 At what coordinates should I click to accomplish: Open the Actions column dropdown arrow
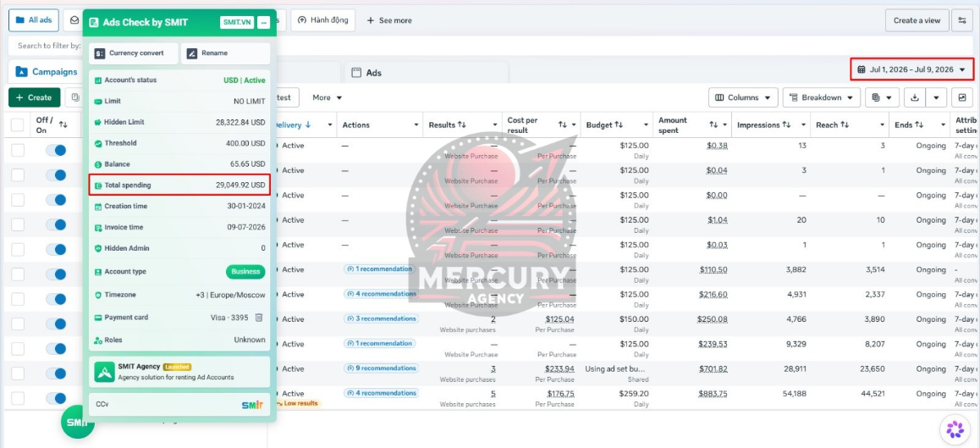click(x=416, y=125)
